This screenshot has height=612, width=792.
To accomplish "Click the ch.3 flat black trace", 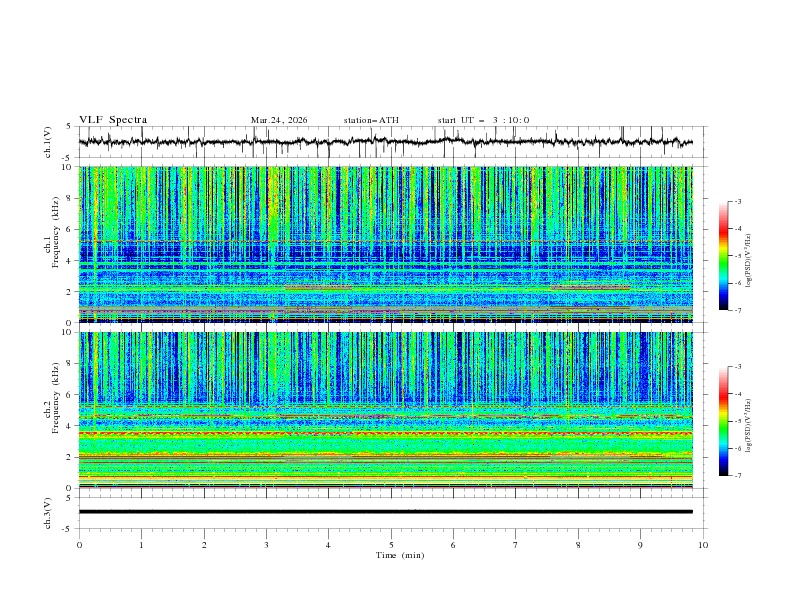I will (x=385, y=512).
